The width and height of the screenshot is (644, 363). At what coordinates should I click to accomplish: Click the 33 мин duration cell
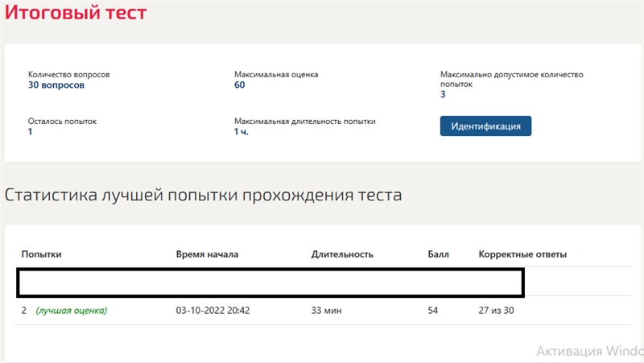tap(326, 311)
